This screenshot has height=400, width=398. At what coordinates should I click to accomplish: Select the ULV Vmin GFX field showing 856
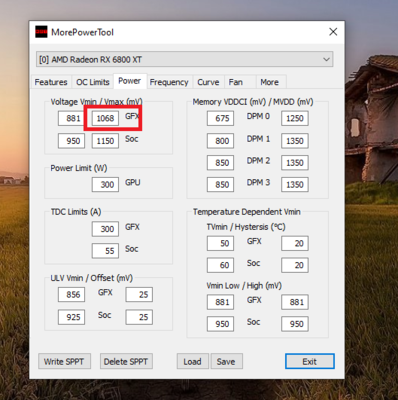(71, 295)
